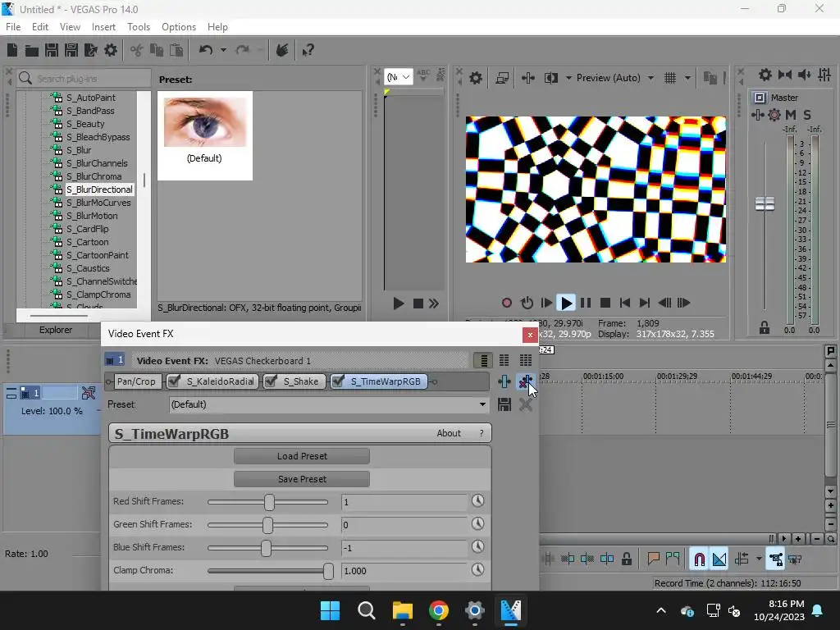Open Google Chrome from the taskbar
Screen dimensions: 840x630
(x=438, y=610)
